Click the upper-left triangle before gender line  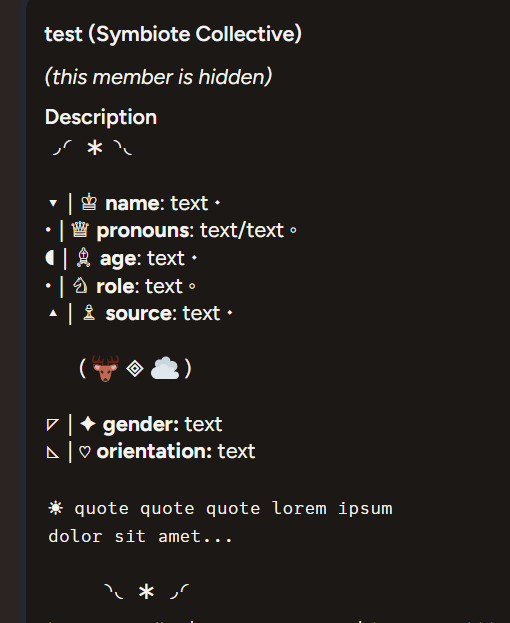53,424
